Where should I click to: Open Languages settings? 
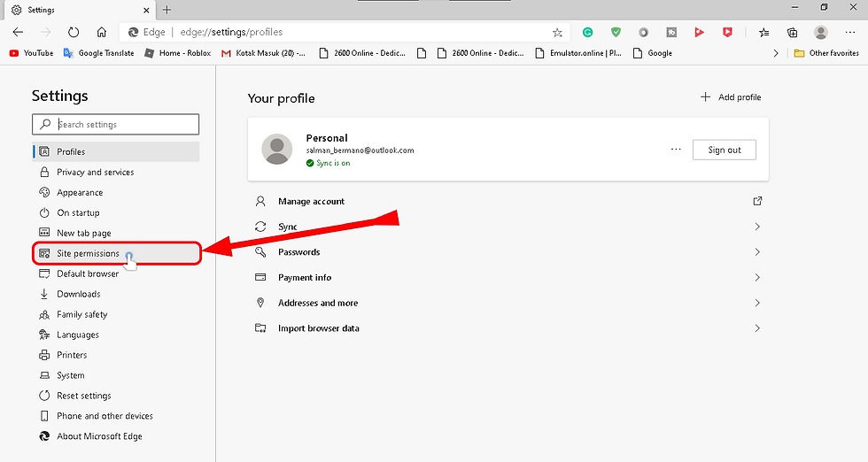[116, 335]
